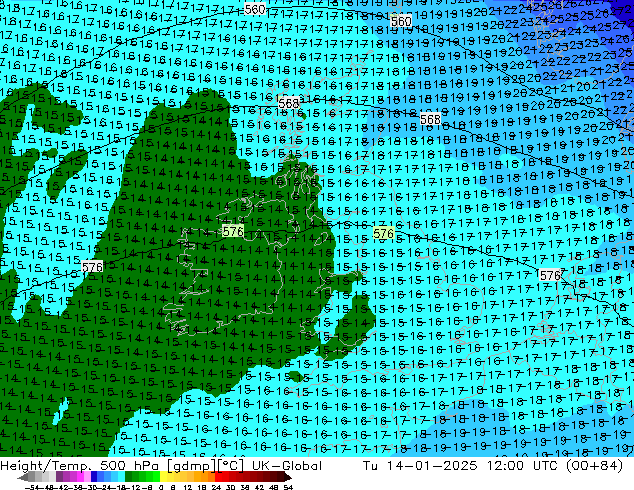Click the westernmost 576 contour label
Viewport: 634px width, 490px height.
coord(92,267)
